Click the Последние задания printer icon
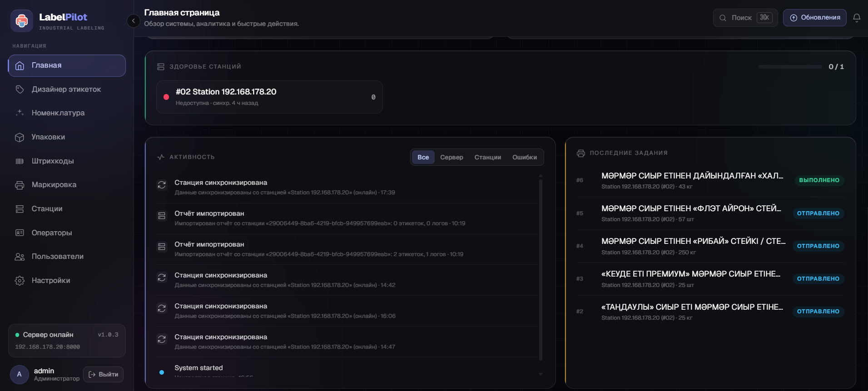The image size is (868, 391). [581, 153]
